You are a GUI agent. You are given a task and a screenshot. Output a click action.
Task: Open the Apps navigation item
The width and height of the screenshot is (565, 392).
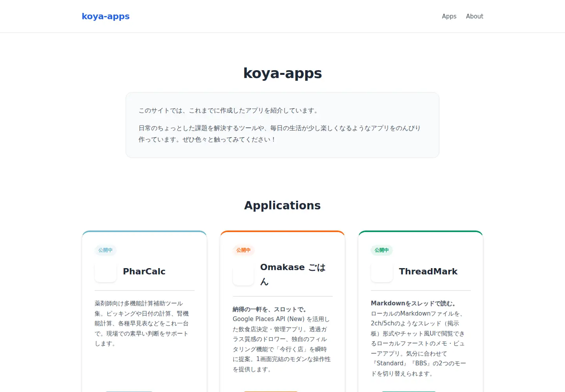tap(449, 16)
